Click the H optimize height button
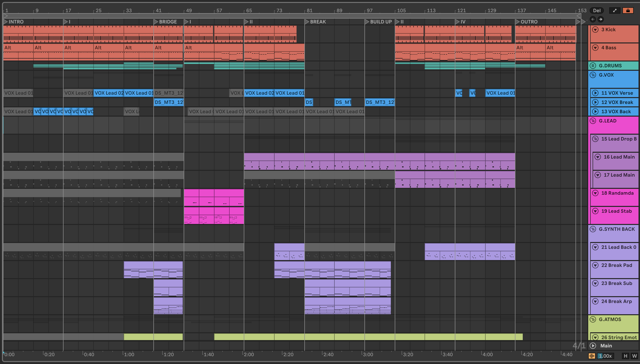 coord(626,356)
